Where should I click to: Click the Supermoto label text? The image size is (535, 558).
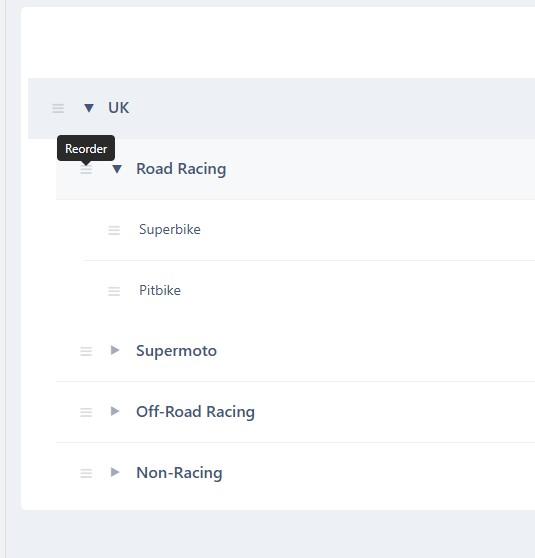[177, 351]
